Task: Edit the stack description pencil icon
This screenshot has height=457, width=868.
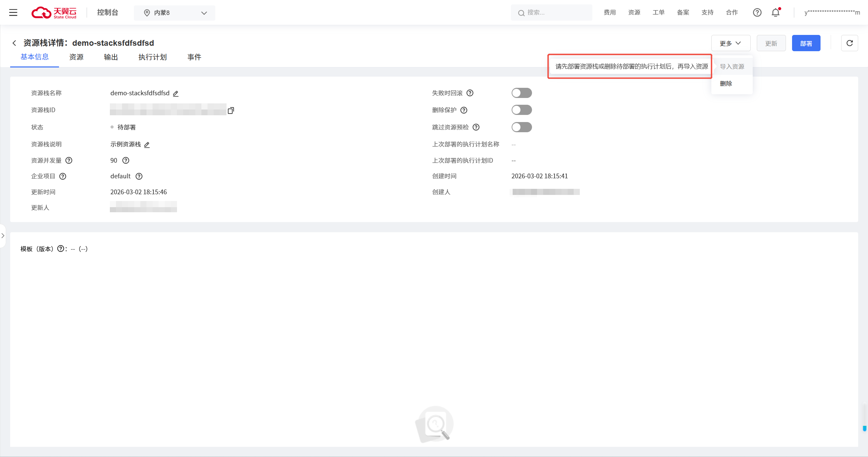Action: click(x=147, y=145)
